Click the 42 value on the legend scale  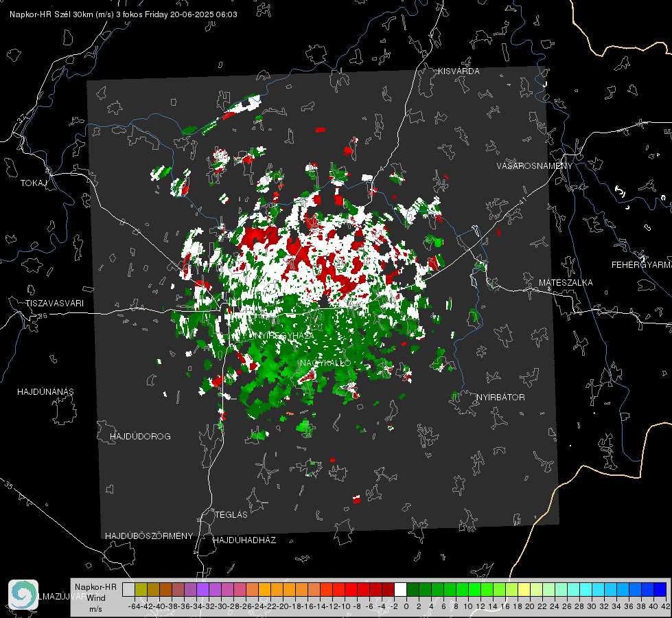[666, 606]
